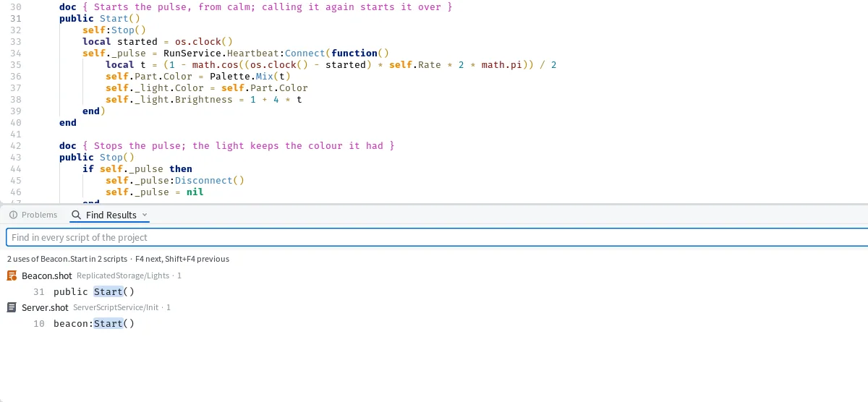Jump to result 'public Start()' on line 31
This screenshot has height=402, width=868.
434,291
